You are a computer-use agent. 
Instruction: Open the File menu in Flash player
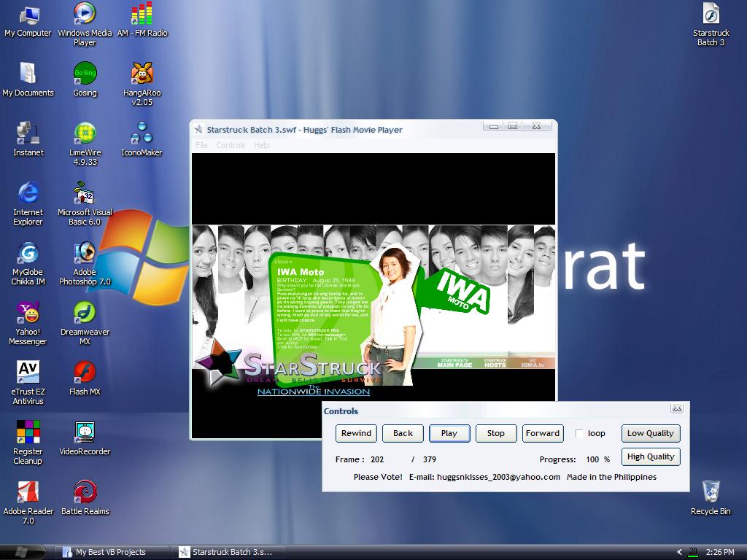[201, 145]
